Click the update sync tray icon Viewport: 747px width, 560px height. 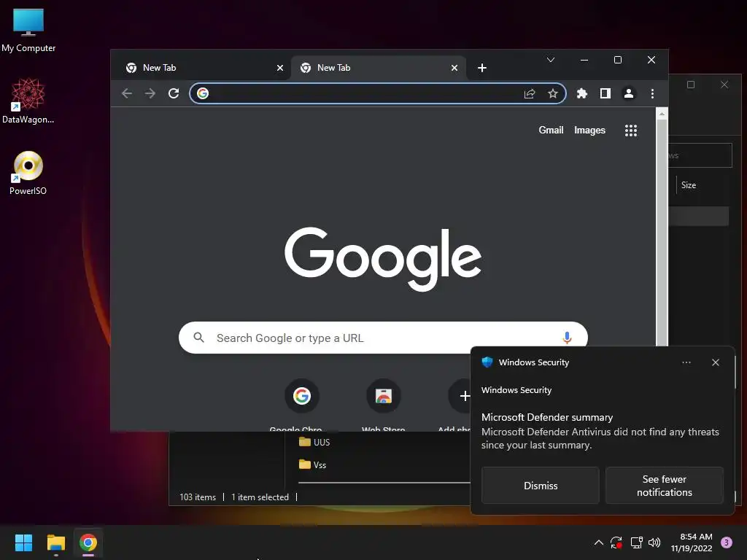(x=616, y=542)
